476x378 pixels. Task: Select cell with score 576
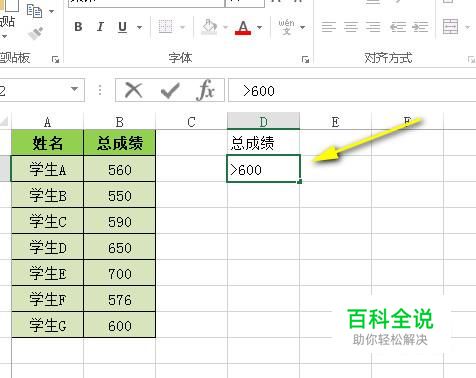pos(120,299)
